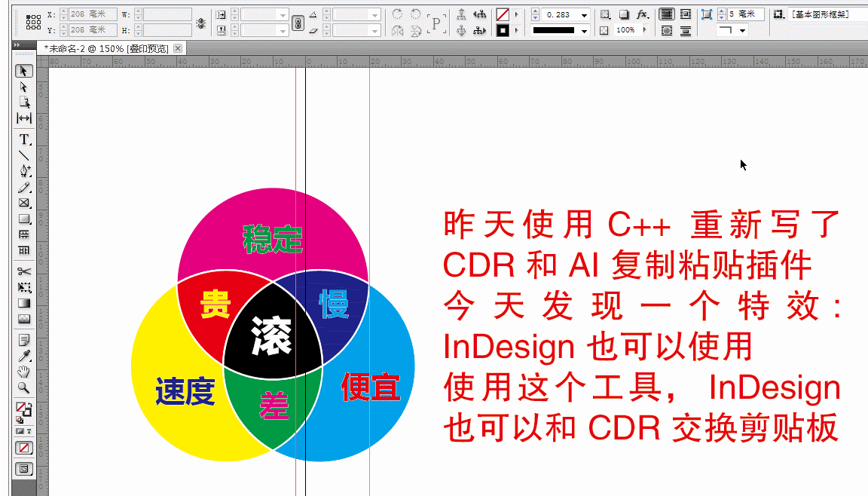Expand the fill swatch flyout arrow

(516, 14)
